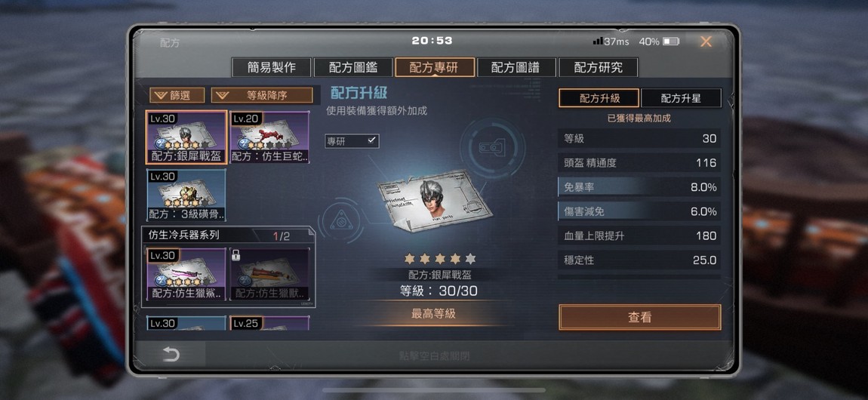Click the locked 仿生獵獸 recipe padlock
The image size is (868, 400).
point(236,255)
